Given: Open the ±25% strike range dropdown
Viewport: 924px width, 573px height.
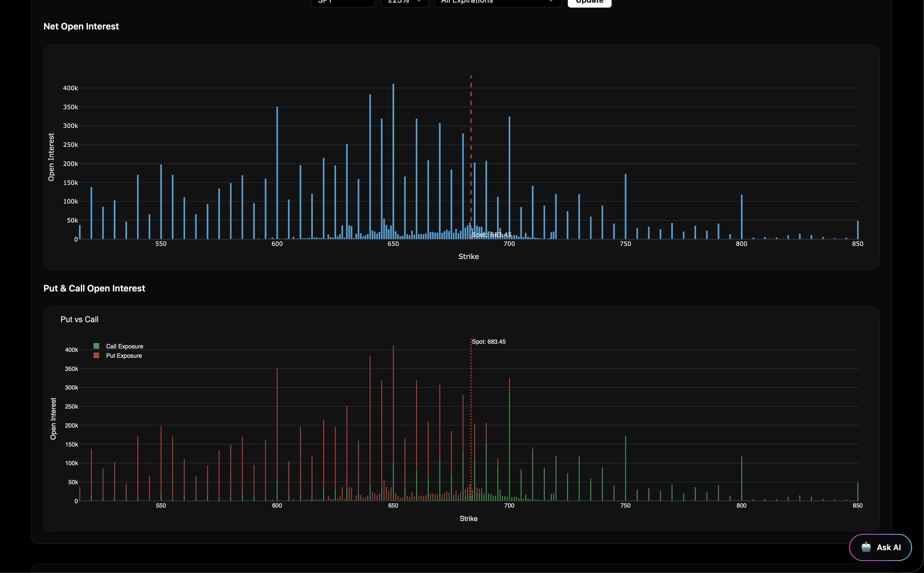Looking at the screenshot, I should (x=404, y=1).
